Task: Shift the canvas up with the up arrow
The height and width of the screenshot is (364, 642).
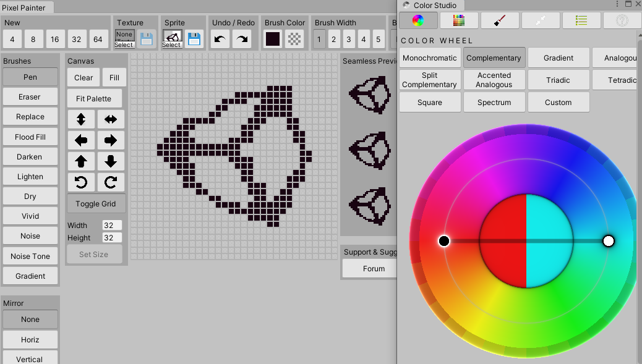Action: [81, 161]
